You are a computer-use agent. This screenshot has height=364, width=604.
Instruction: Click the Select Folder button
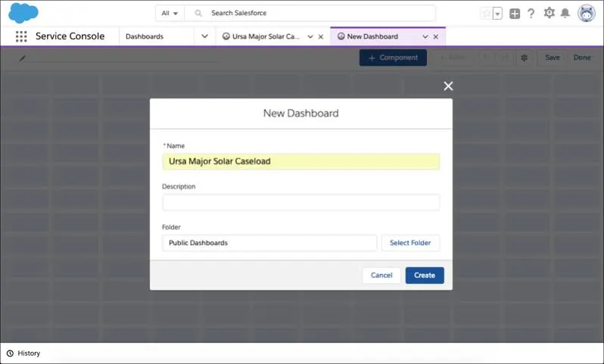coord(410,243)
